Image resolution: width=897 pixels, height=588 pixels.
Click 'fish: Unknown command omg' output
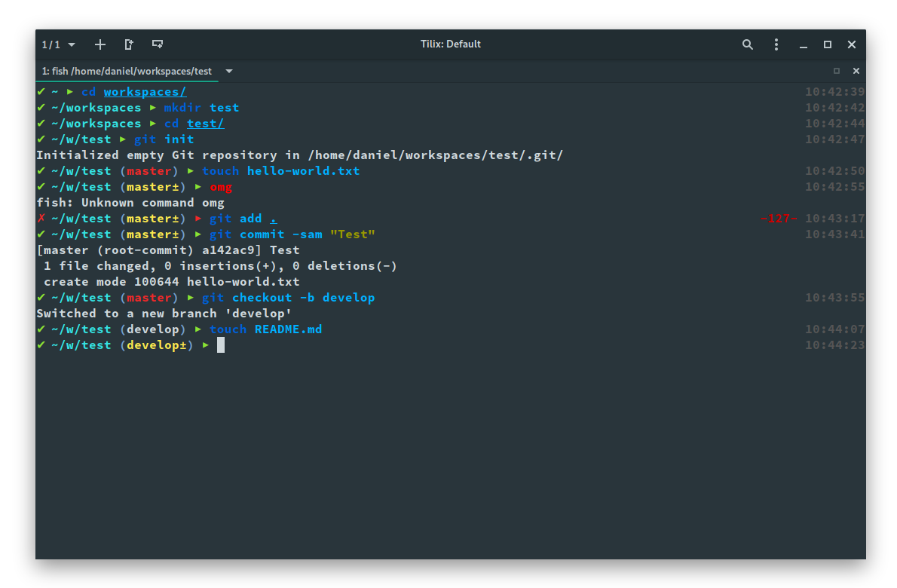click(x=130, y=203)
